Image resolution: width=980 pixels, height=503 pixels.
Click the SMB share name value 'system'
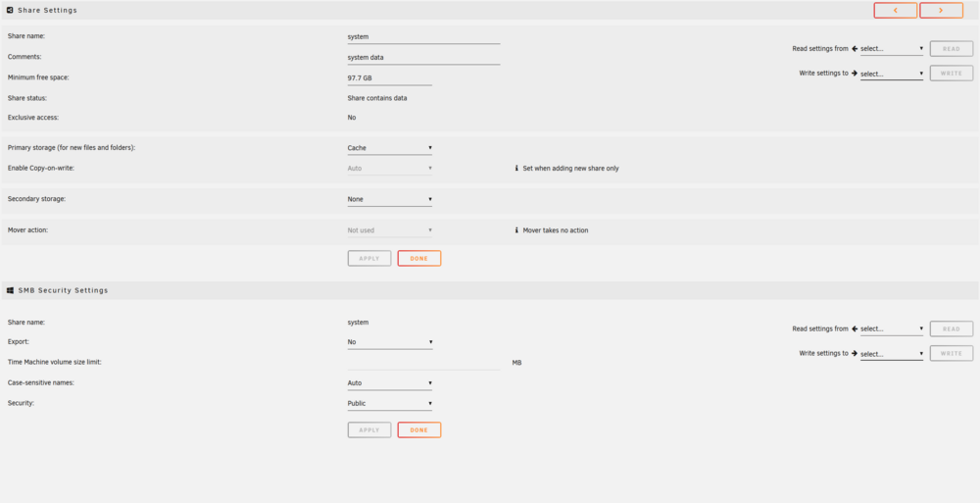358,323
